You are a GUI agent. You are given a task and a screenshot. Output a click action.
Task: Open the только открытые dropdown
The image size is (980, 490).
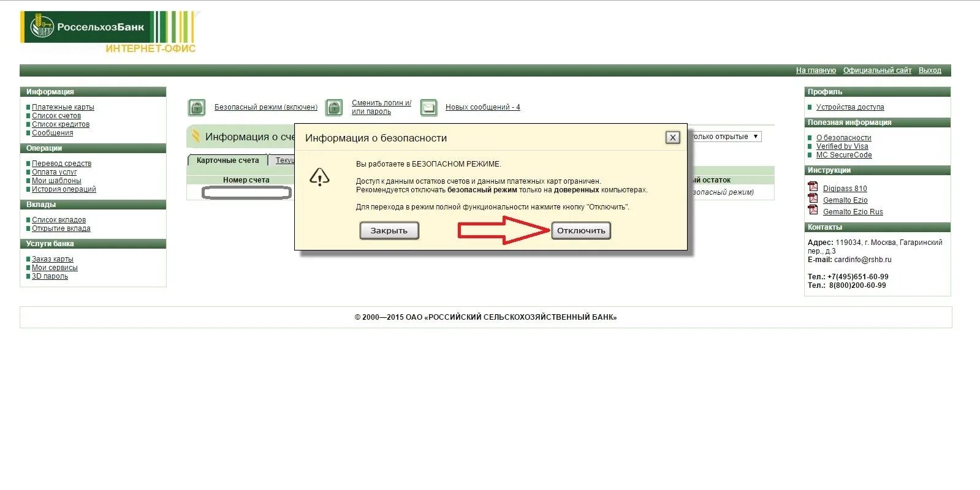click(726, 137)
